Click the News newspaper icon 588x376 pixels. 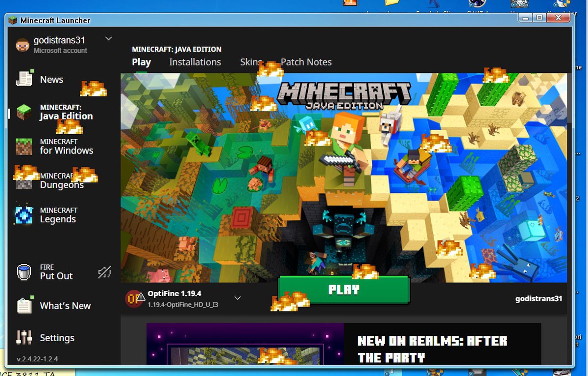click(x=24, y=79)
